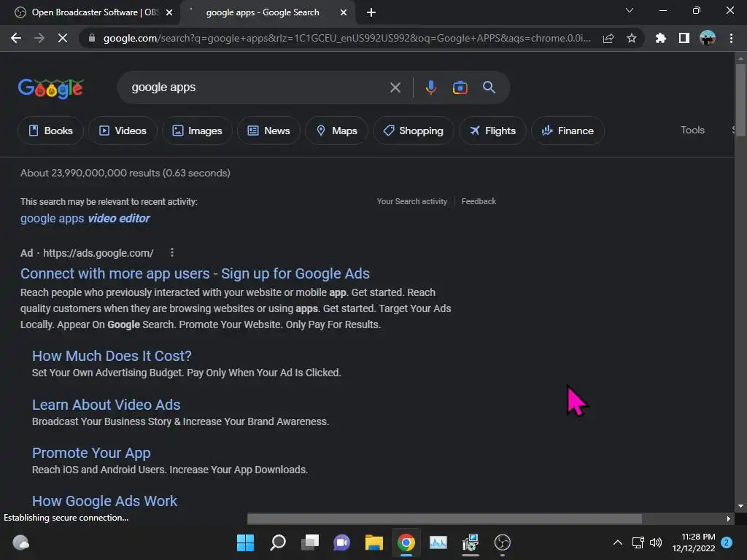
Task: Click the scroll-down arrow on the scrollbar
Action: click(x=740, y=506)
